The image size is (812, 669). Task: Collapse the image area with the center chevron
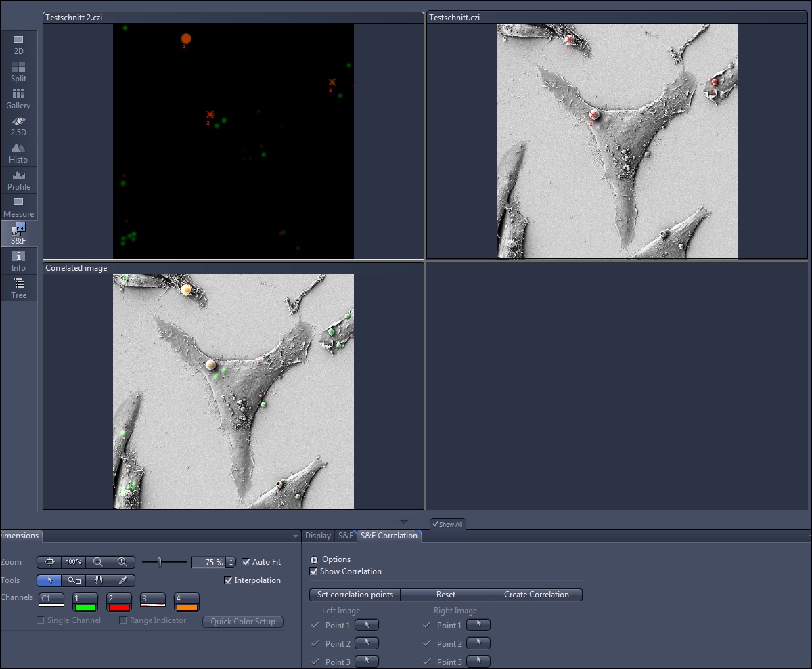404,523
